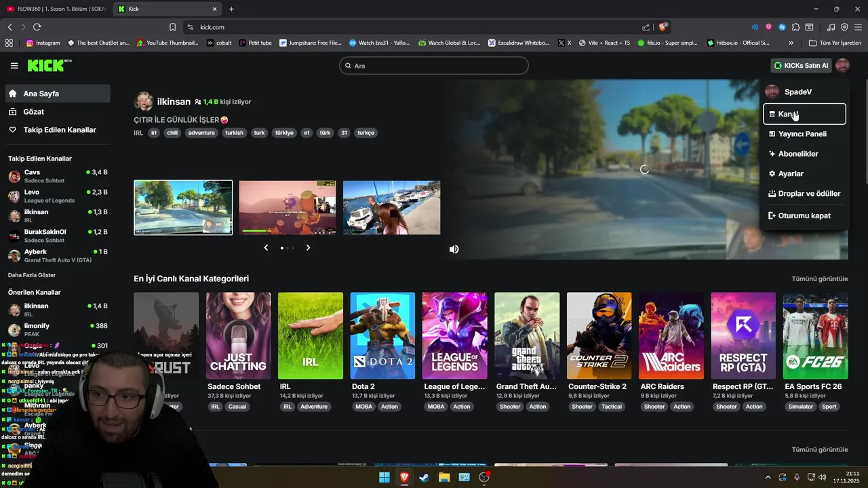Navigate back in browser
868x488 pixels.
click(10, 27)
